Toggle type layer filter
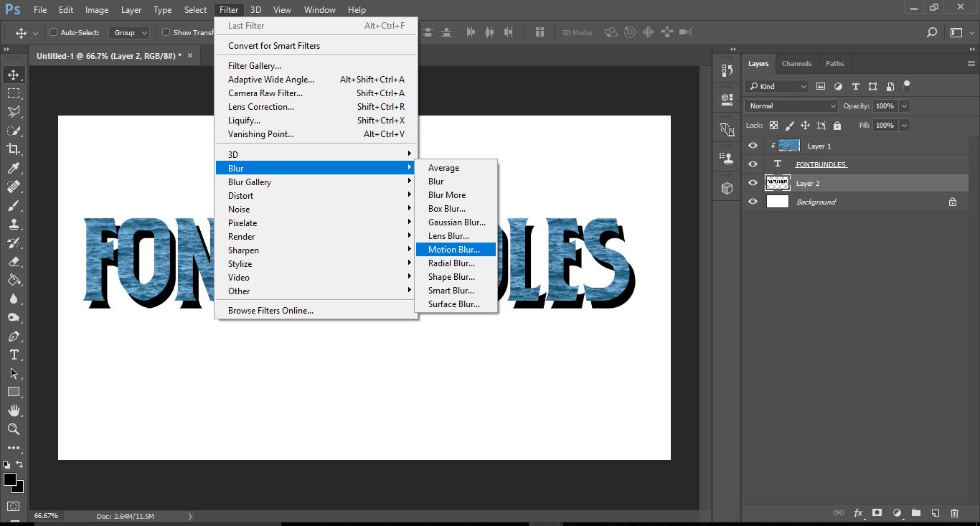980x526 pixels. coord(855,86)
